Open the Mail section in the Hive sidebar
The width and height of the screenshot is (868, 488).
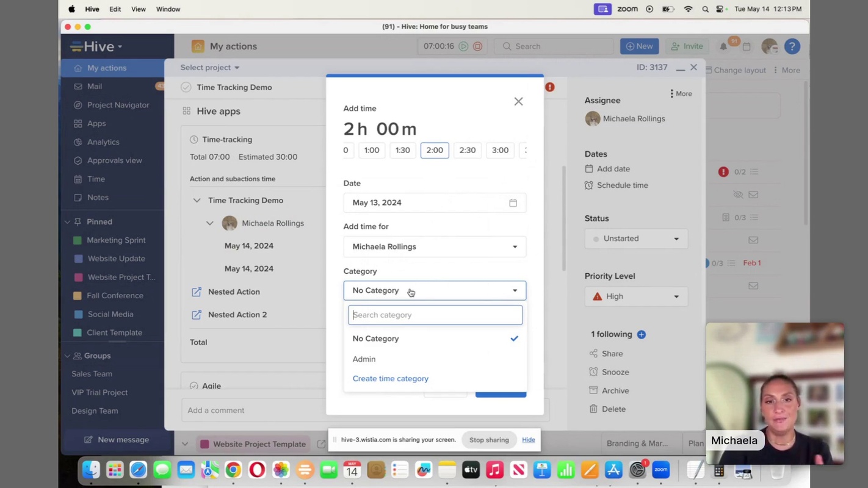(95, 86)
